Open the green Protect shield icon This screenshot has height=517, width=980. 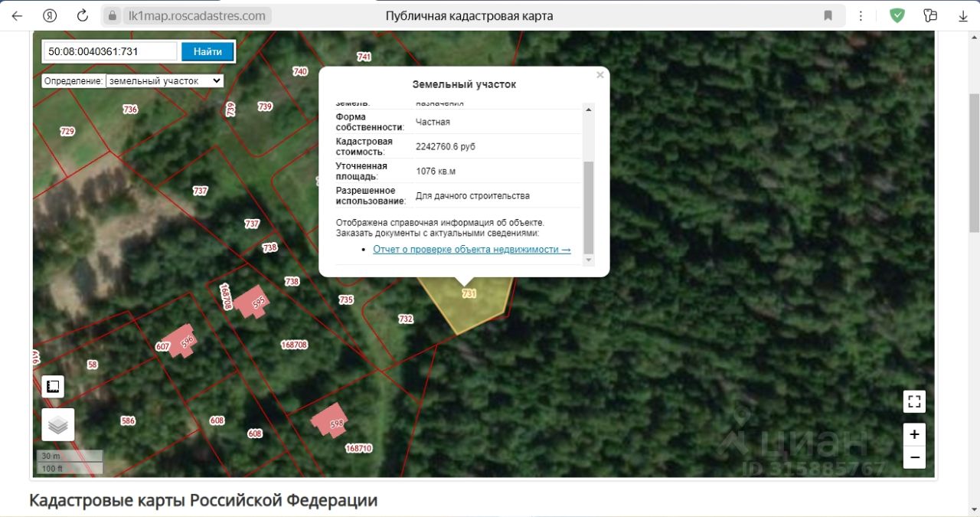click(x=897, y=15)
